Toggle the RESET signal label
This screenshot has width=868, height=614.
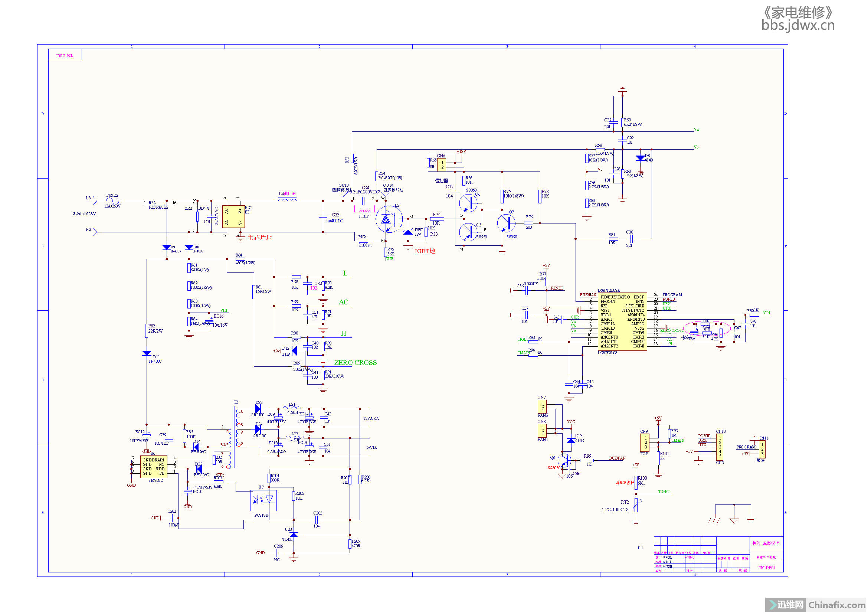(x=557, y=285)
